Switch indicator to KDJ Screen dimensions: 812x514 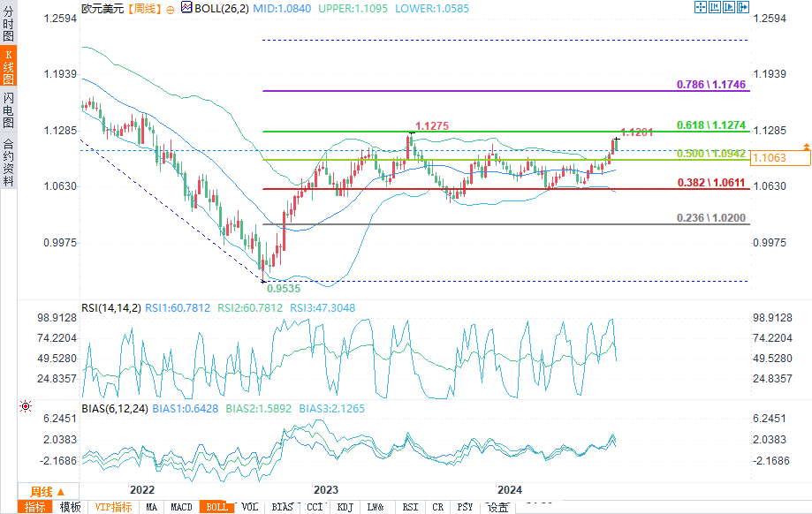click(345, 507)
